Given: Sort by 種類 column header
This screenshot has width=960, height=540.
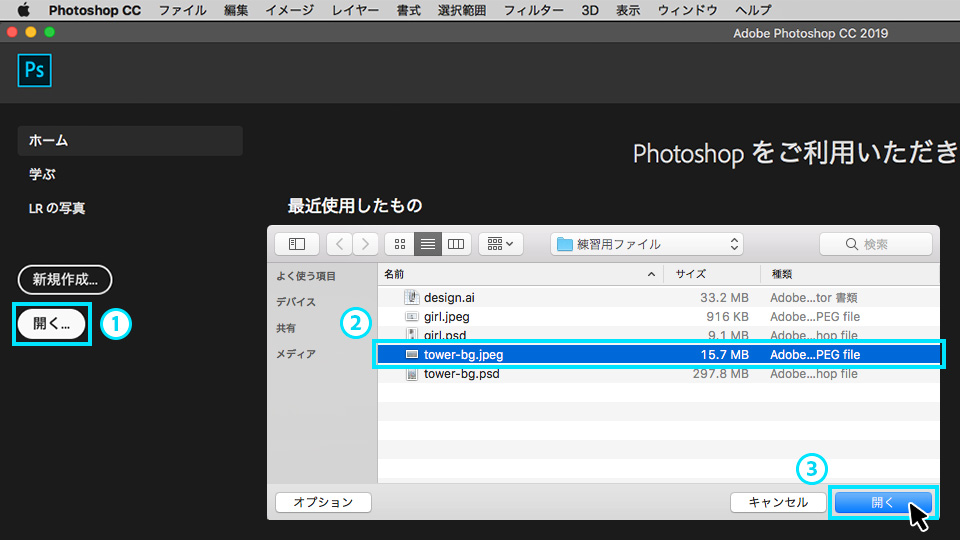Looking at the screenshot, I should click(781, 274).
